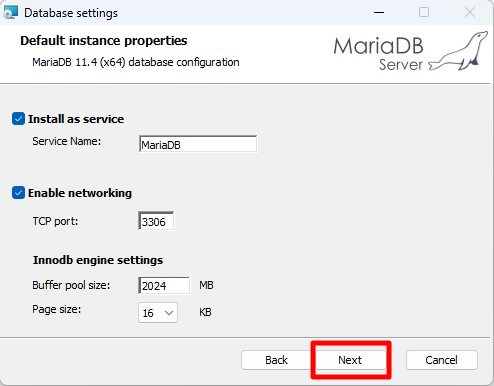Toggle the Enable networking checkbox
494x386 pixels.
tap(18, 193)
